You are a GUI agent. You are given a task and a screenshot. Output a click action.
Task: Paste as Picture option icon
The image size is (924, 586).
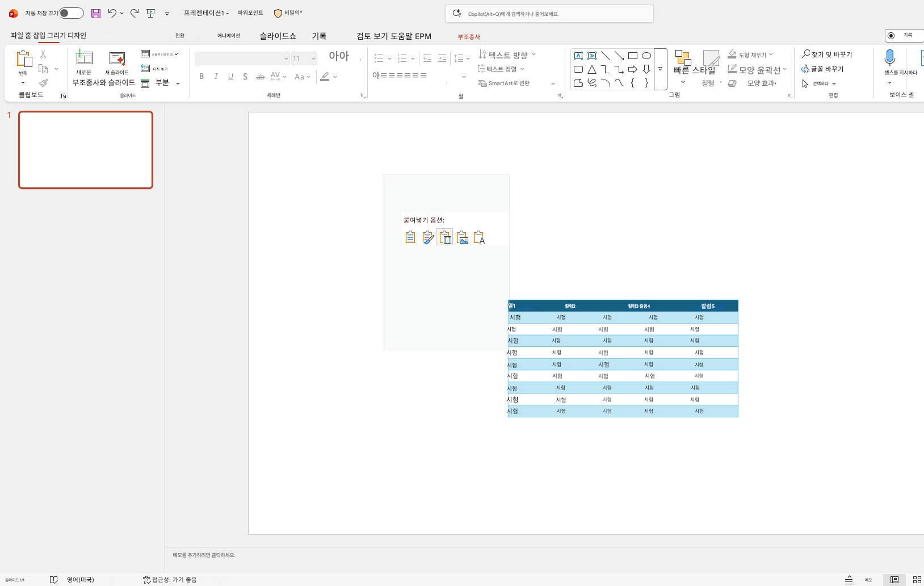tap(463, 237)
